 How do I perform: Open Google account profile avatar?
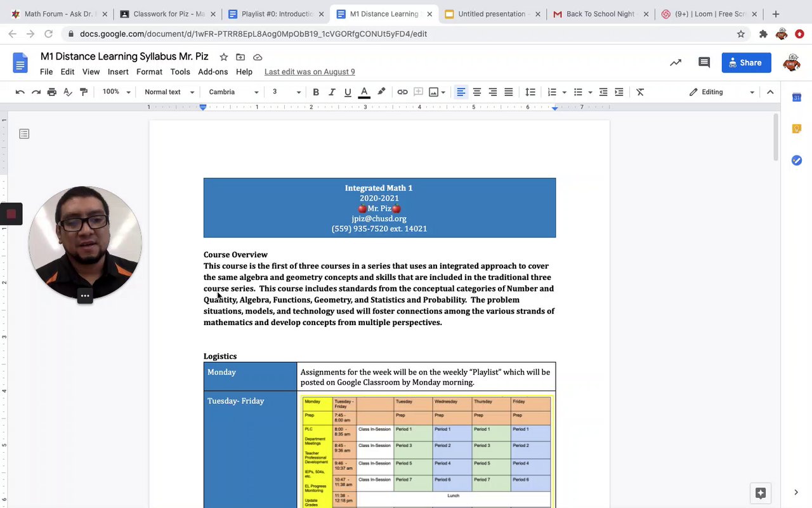(792, 62)
